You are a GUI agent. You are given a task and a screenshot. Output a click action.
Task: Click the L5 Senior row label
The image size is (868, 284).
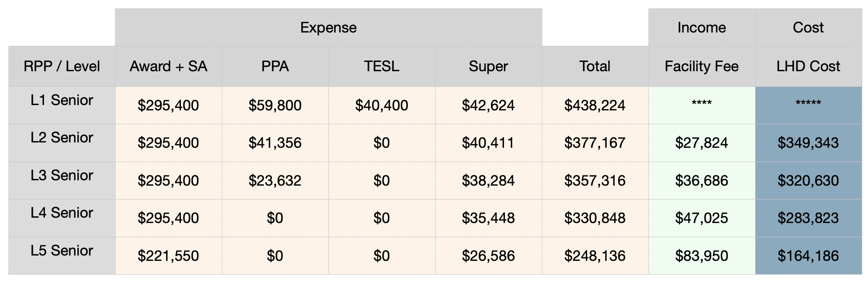(62, 251)
